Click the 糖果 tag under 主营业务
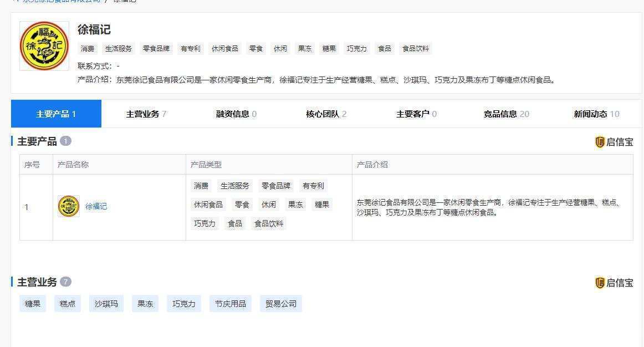Viewport: 644px width, 347px height. pos(32,303)
